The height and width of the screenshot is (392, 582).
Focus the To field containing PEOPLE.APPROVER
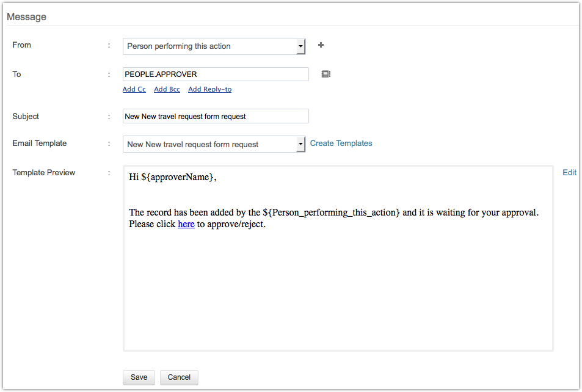pos(216,74)
